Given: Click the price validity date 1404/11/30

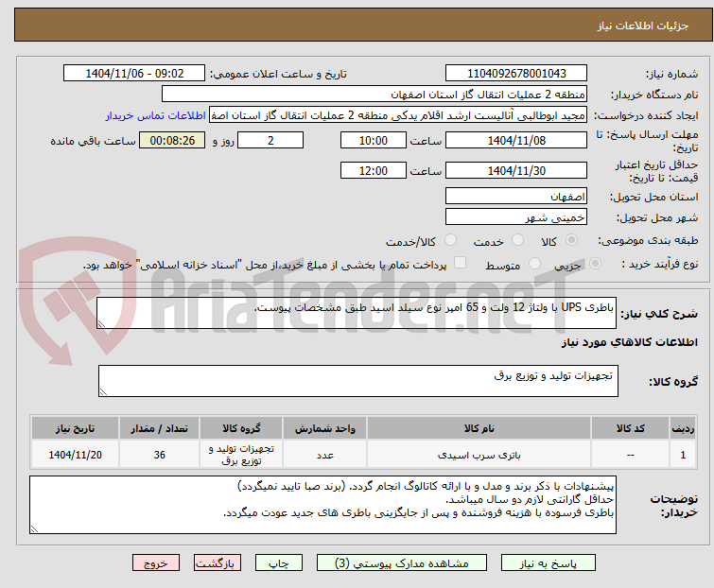Looking at the screenshot, I should (x=516, y=171).
